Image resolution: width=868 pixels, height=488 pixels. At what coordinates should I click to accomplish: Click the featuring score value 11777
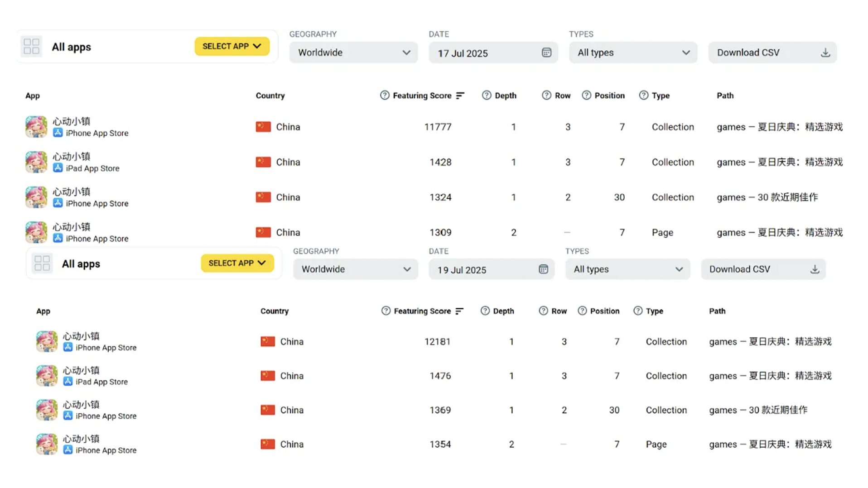pyautogui.click(x=438, y=127)
